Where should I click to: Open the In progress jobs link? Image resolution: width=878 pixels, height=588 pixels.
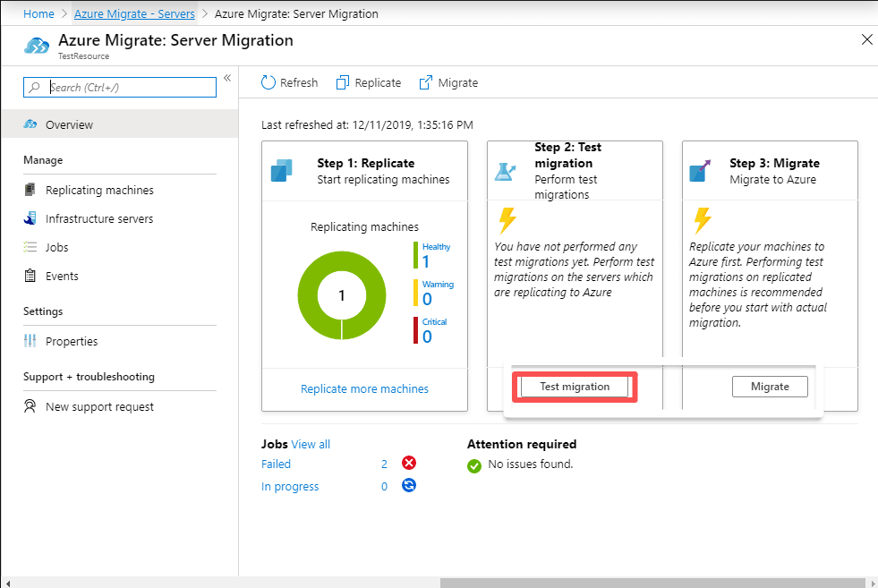[290, 486]
